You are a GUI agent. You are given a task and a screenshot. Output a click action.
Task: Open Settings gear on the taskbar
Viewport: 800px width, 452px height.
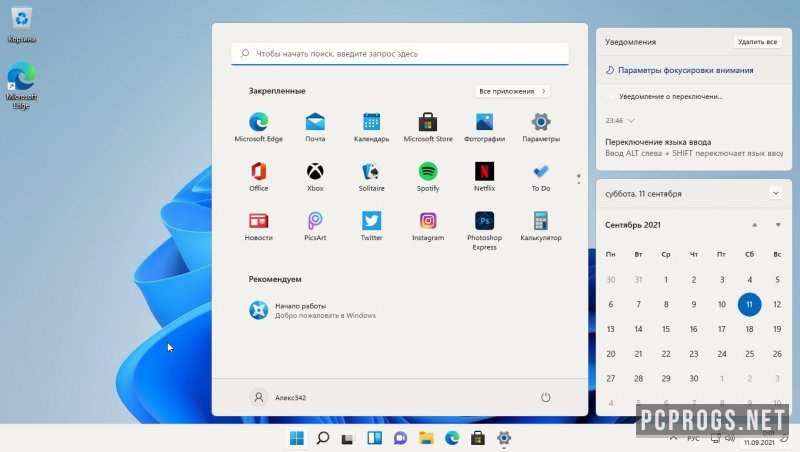coord(504,438)
